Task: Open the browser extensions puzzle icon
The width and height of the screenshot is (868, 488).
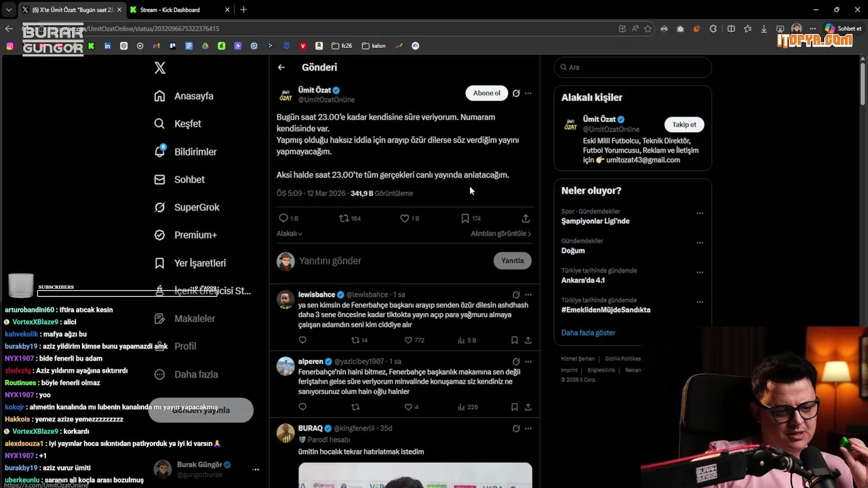Action: [713, 28]
